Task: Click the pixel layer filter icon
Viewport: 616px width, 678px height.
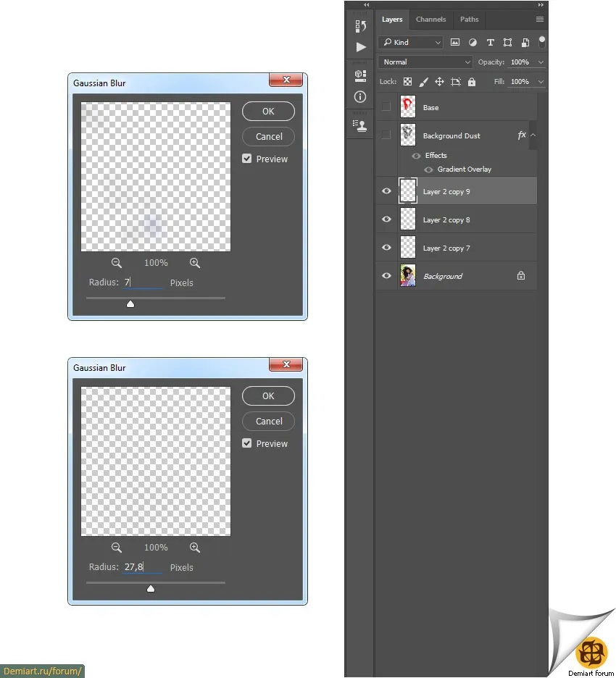Action: click(x=455, y=42)
